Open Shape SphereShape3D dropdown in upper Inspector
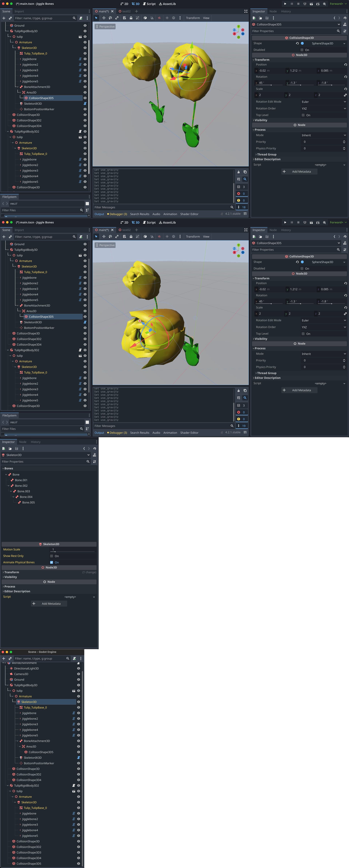 (323, 43)
